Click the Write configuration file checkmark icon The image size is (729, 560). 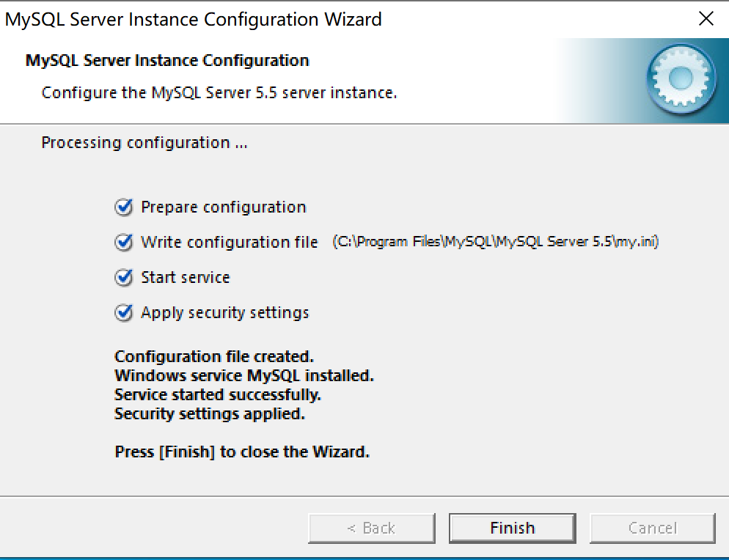(x=124, y=243)
